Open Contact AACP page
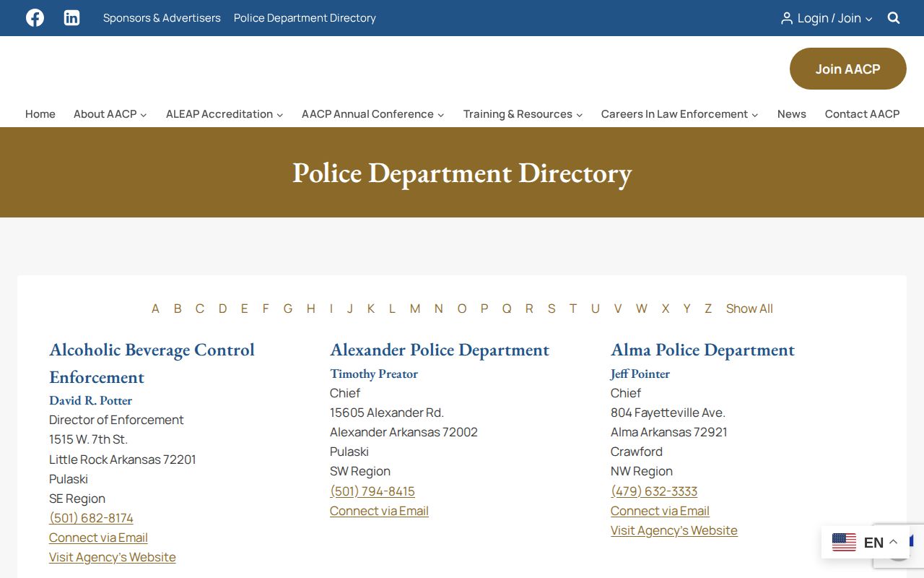 863,114
